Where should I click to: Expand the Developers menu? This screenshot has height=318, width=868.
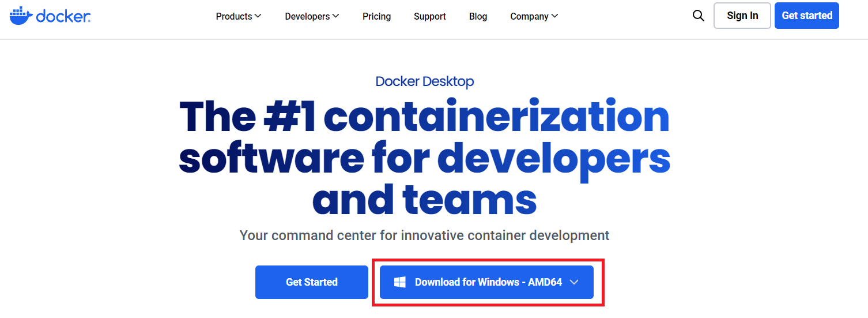pyautogui.click(x=312, y=16)
